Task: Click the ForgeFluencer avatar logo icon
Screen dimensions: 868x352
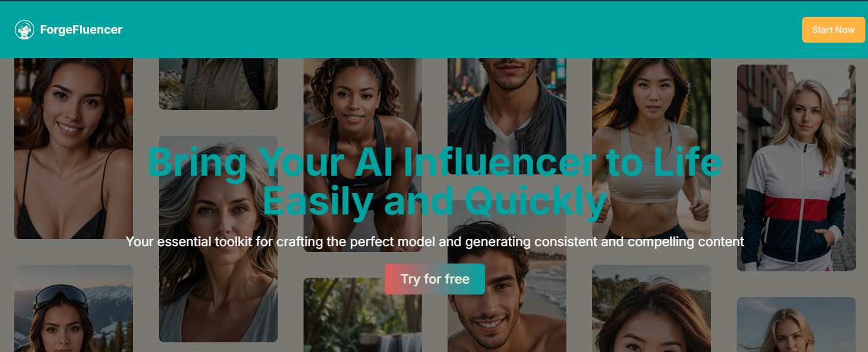Action: (x=25, y=30)
